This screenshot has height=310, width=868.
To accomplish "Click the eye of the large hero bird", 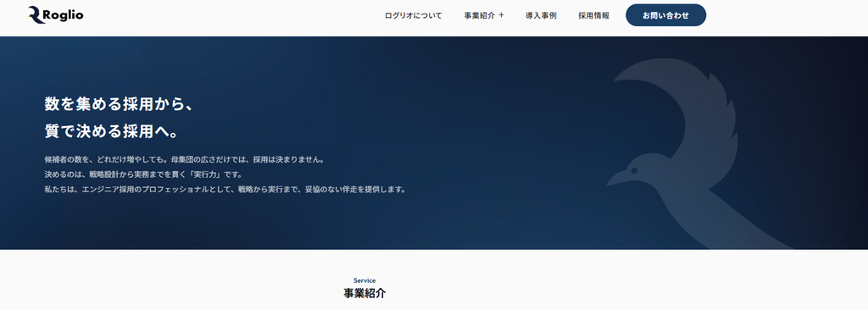I will coord(634,170).
